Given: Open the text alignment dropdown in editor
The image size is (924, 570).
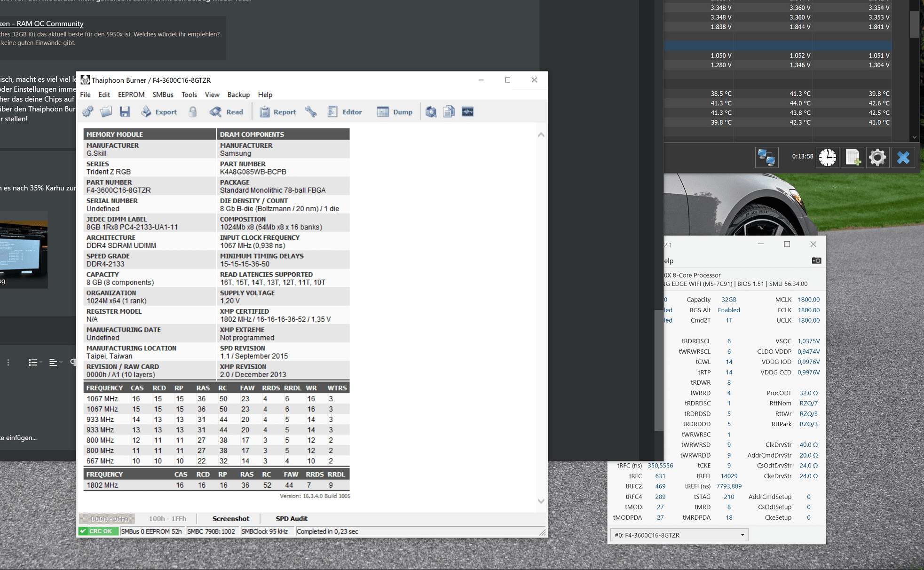Looking at the screenshot, I should (x=55, y=362).
